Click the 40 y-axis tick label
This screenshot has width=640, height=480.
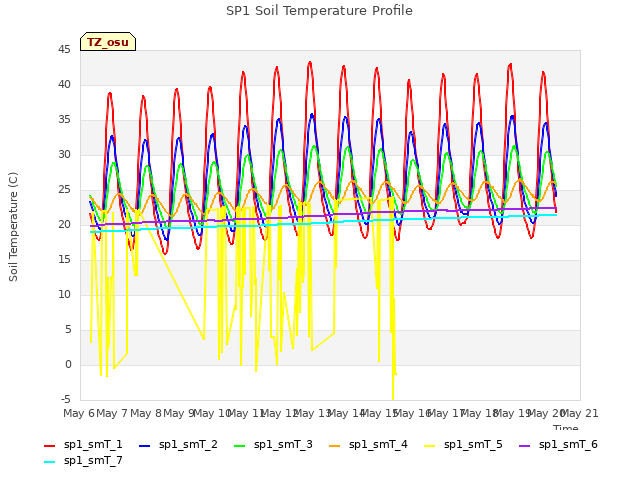point(64,84)
